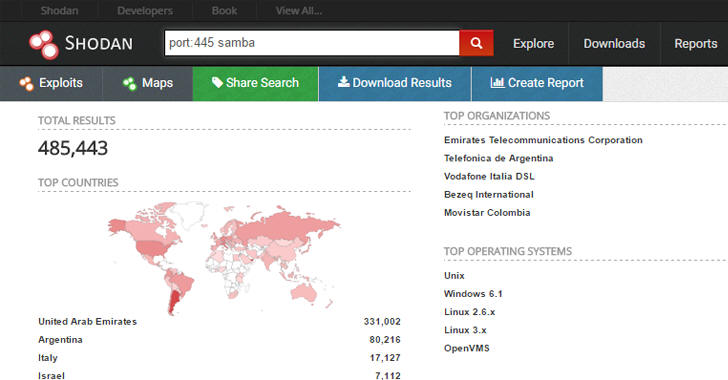Filter by Emirates Telecommunications Corporation
The height and width of the screenshot is (380, 728).
[543, 140]
